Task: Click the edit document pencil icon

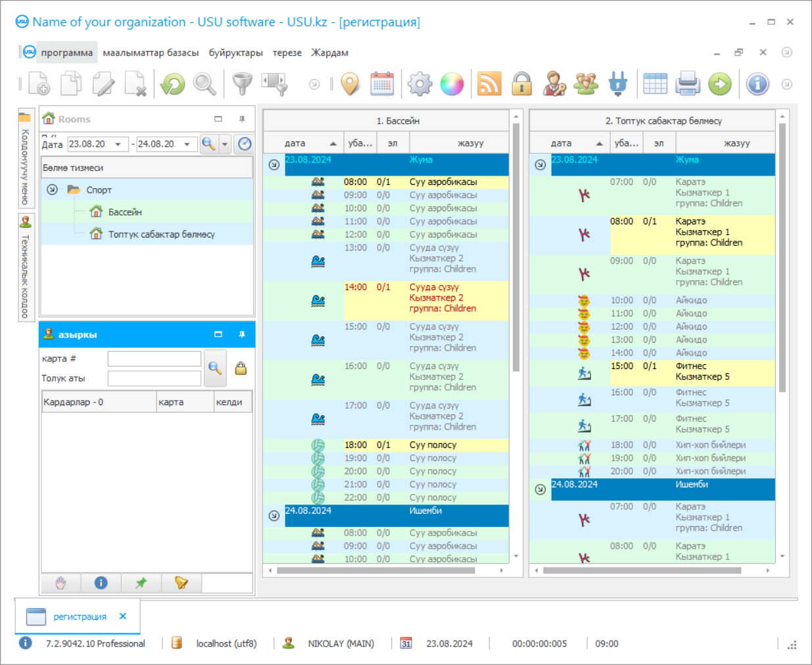Action: pos(103,84)
